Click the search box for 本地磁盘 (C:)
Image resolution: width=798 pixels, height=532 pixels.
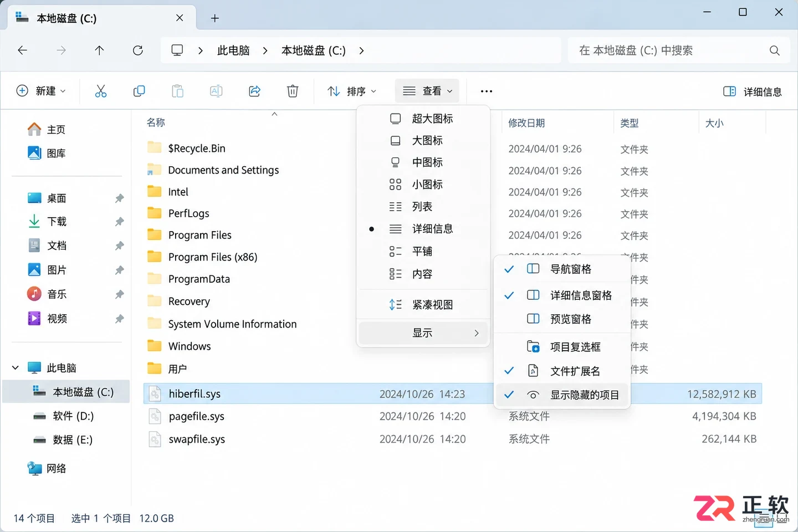(x=679, y=50)
